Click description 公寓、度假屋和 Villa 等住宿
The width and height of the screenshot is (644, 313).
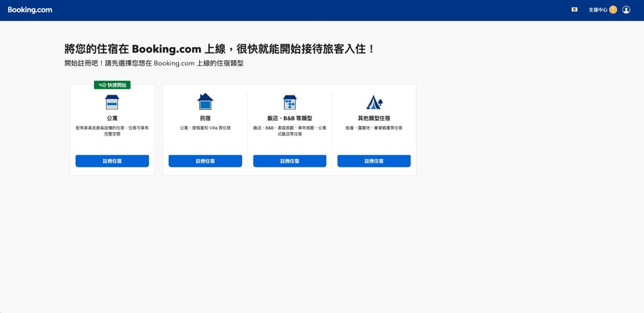205,128
